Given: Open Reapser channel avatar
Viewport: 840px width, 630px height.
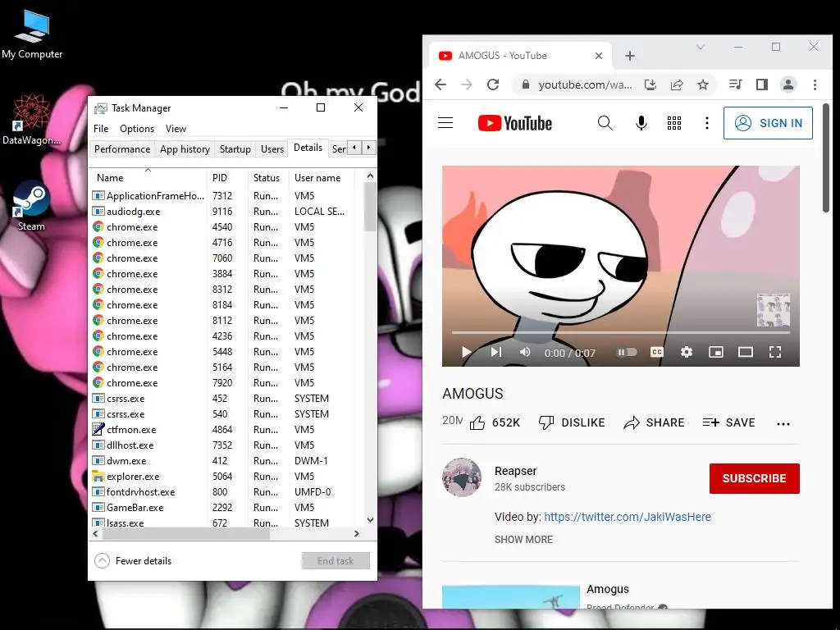Looking at the screenshot, I should (x=462, y=477).
